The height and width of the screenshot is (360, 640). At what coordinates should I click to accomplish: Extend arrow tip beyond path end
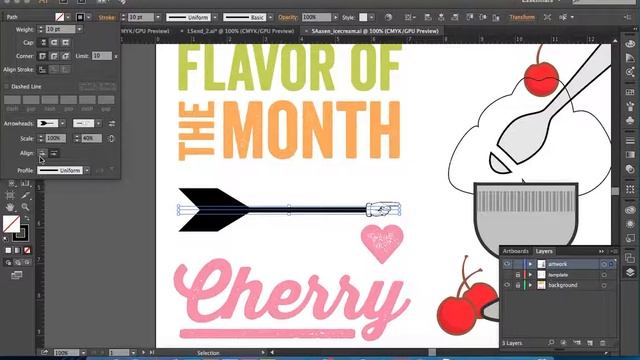tap(42, 153)
